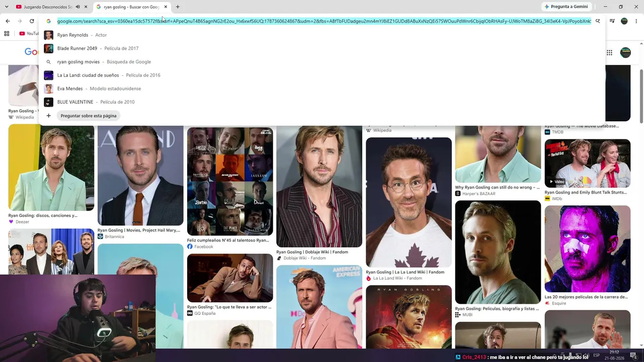Open 'Ryan Gosling: Películas, biografía y listas' link

pyautogui.click(x=497, y=309)
